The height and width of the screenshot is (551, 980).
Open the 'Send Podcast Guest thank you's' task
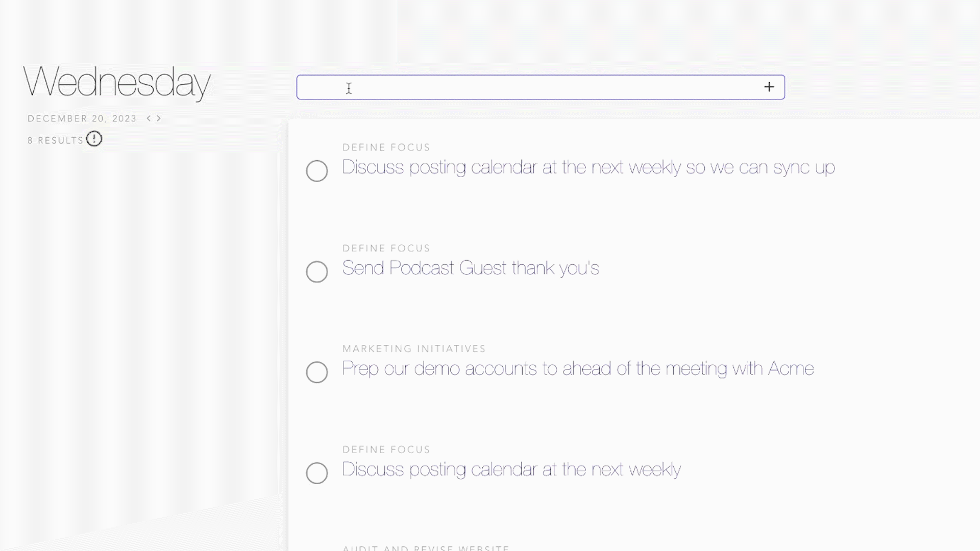tap(470, 268)
